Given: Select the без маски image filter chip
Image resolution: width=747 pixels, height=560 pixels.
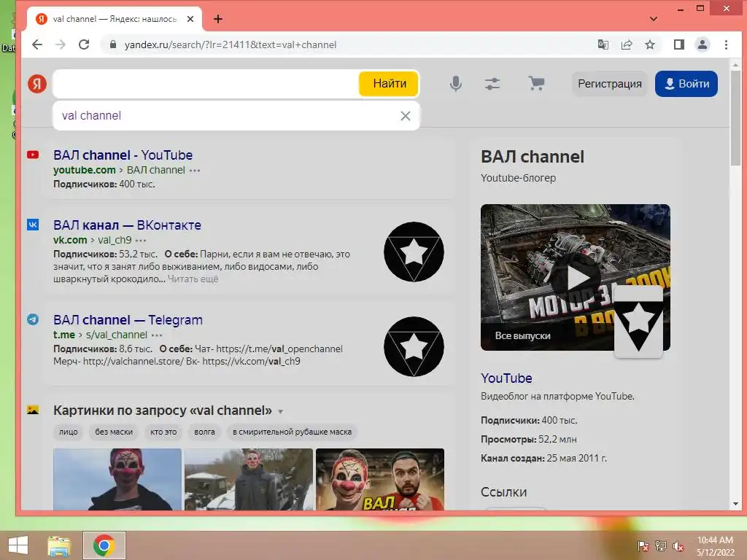Looking at the screenshot, I should tap(114, 432).
